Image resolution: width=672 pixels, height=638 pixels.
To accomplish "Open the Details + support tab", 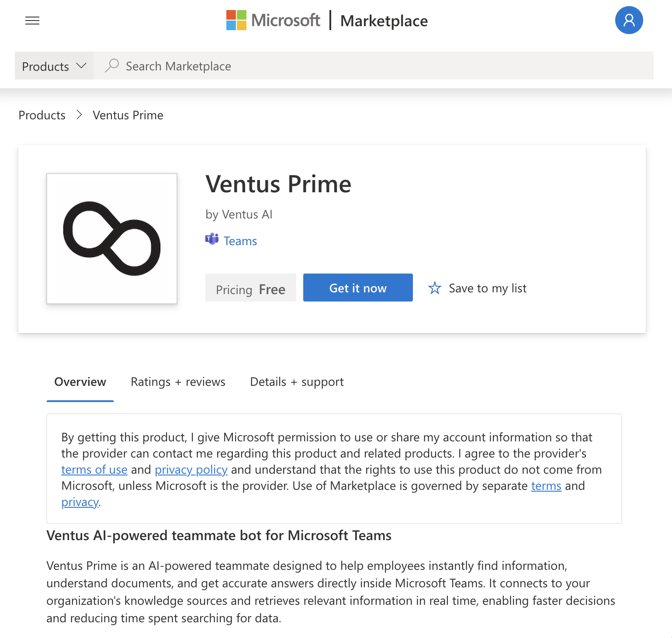I will tap(297, 381).
